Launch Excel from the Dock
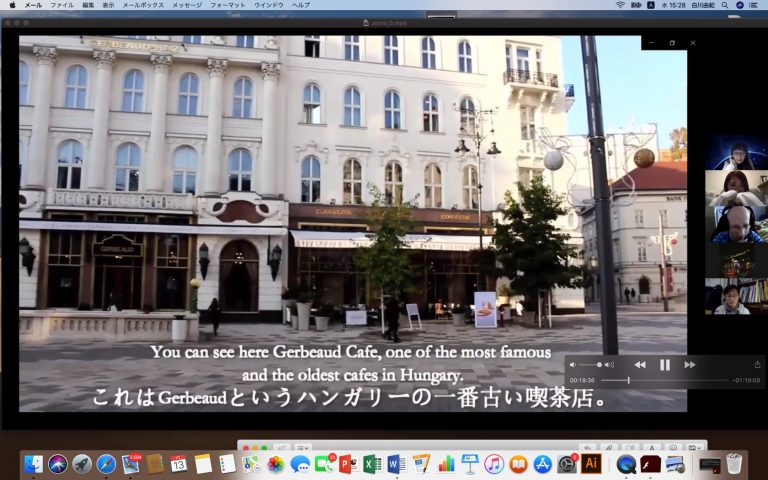Screen dimensions: 768x480 click(372, 463)
